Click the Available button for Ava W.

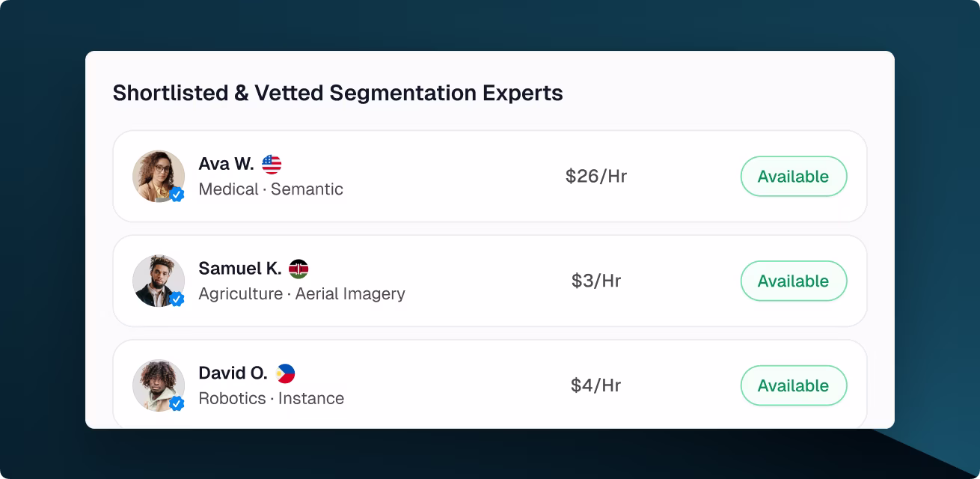click(793, 176)
